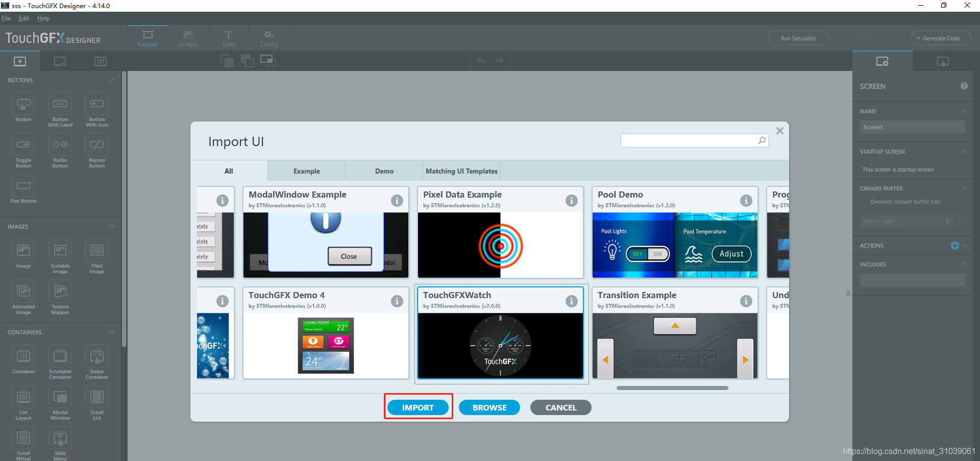Select the Toggle Button widget
This screenshot has height=461, width=980.
pyautogui.click(x=23, y=145)
